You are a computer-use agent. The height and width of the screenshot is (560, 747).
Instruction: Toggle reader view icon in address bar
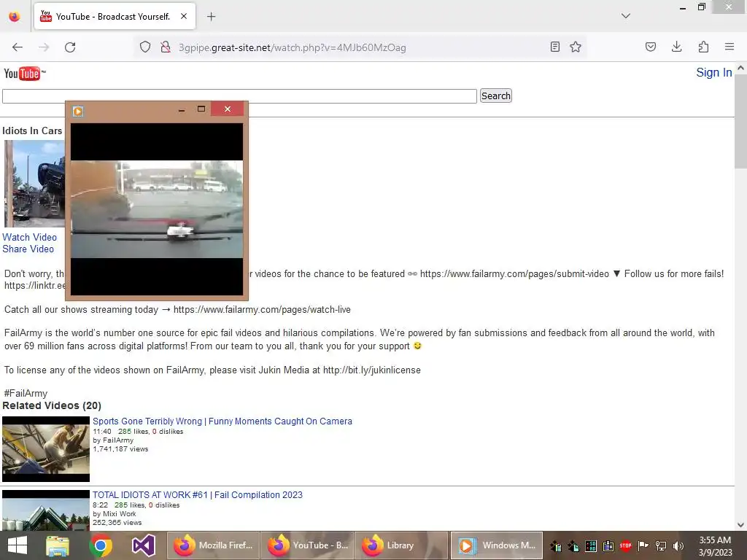[554, 47]
